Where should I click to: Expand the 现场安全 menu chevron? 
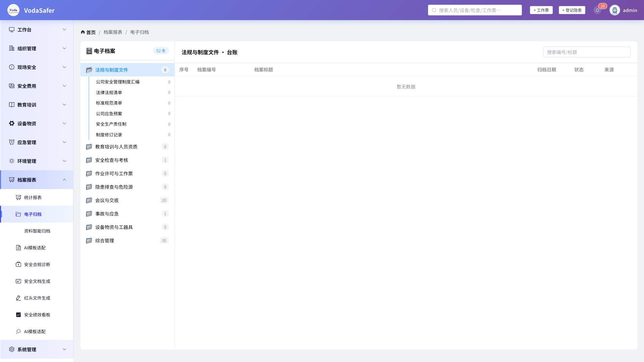pyautogui.click(x=64, y=67)
